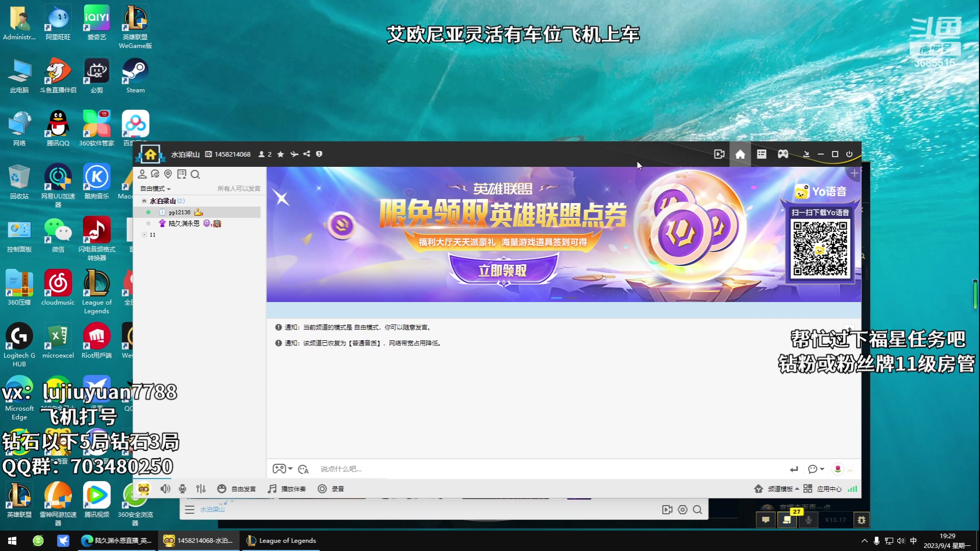Viewport: 980px width, 551px height.
Task: Open the game controller dropdown in chat bar
Action: click(282, 469)
